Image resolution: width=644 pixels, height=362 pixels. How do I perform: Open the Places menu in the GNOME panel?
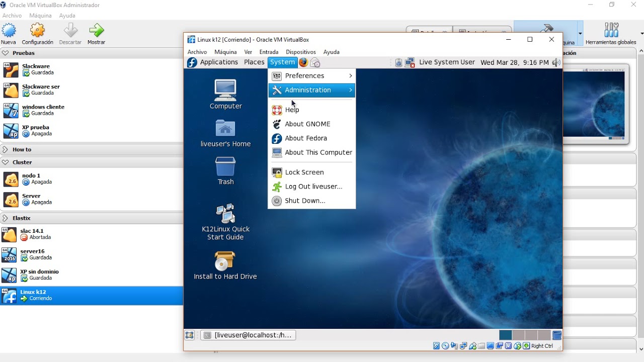pyautogui.click(x=254, y=62)
